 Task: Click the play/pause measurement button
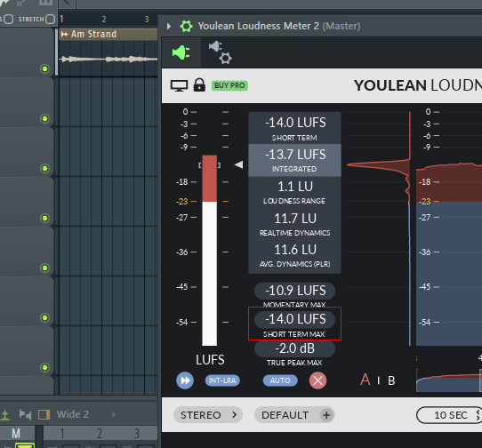coord(185,380)
